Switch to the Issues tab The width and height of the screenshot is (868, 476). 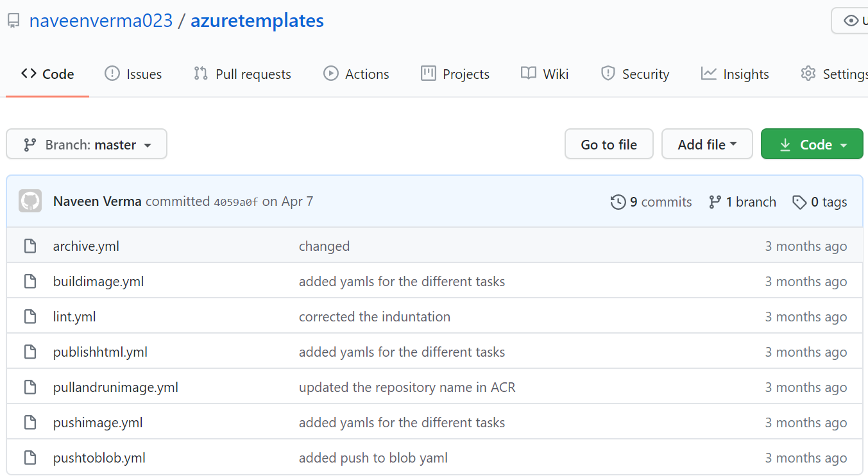pyautogui.click(x=133, y=74)
